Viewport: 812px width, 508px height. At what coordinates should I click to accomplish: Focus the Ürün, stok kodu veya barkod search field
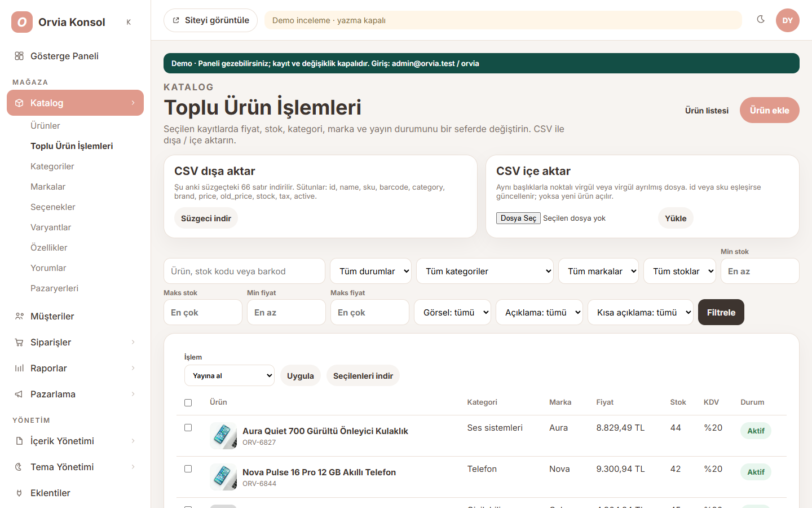pos(244,271)
